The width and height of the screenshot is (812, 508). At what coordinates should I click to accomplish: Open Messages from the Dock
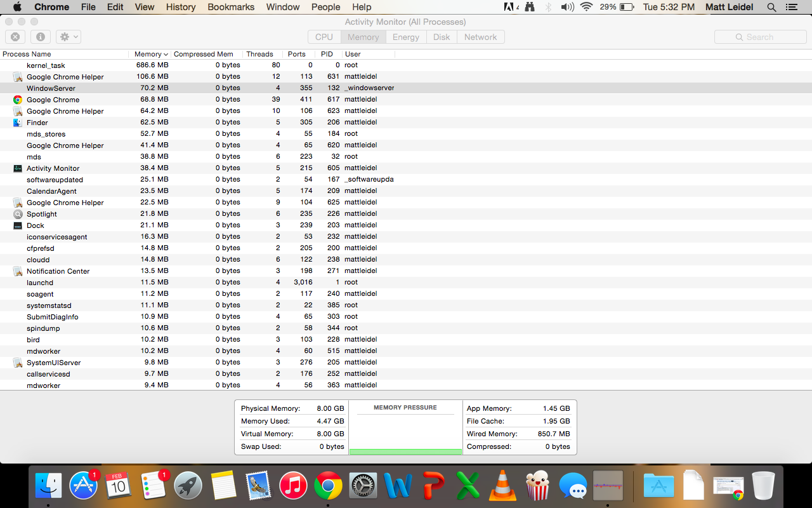[573, 486]
